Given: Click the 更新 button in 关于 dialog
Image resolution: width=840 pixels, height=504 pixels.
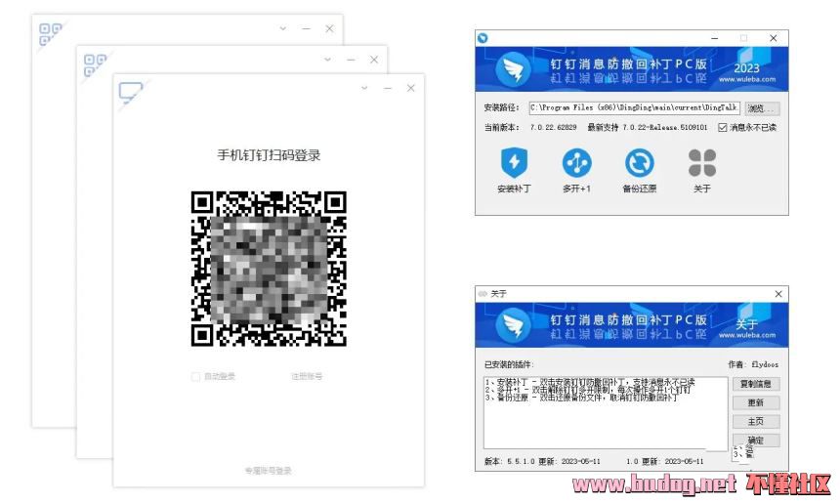Looking at the screenshot, I should 756,402.
